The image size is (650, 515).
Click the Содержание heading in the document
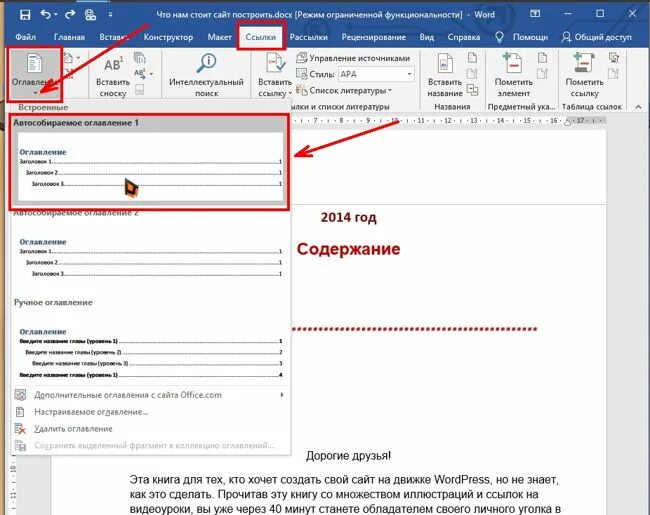(348, 249)
